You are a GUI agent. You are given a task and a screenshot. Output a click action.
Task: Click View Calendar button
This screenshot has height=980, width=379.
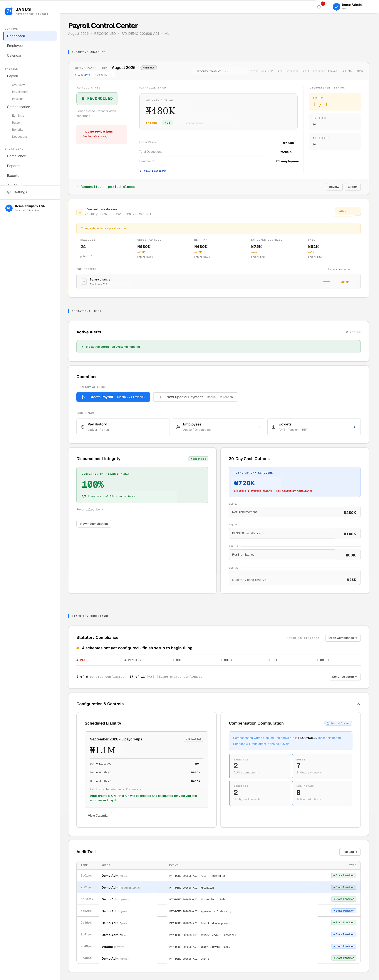click(x=98, y=815)
